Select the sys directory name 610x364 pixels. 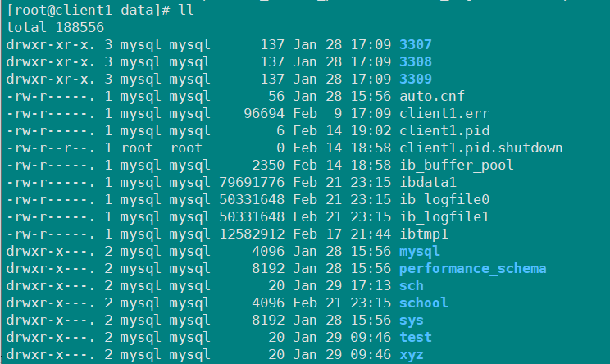(412, 321)
